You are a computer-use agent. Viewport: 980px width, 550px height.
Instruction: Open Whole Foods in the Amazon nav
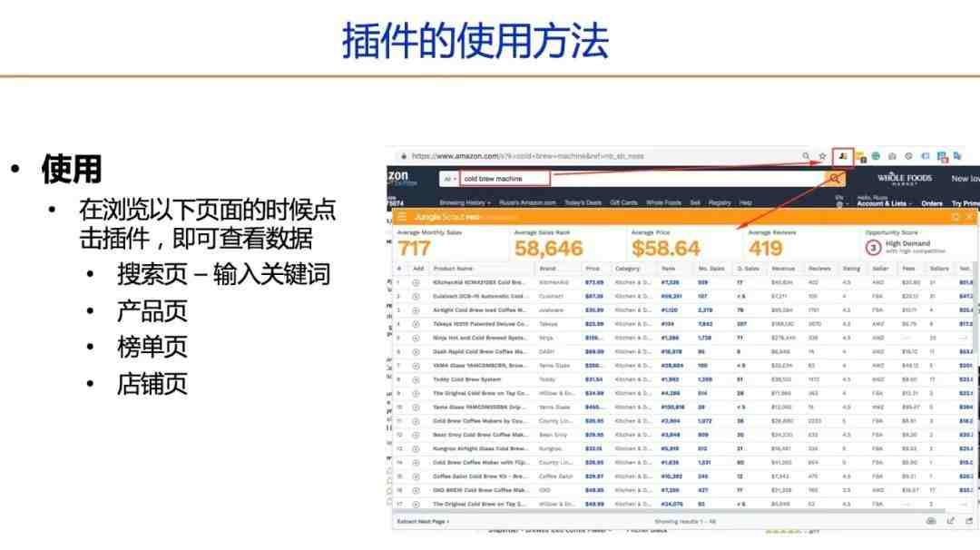[x=663, y=202]
